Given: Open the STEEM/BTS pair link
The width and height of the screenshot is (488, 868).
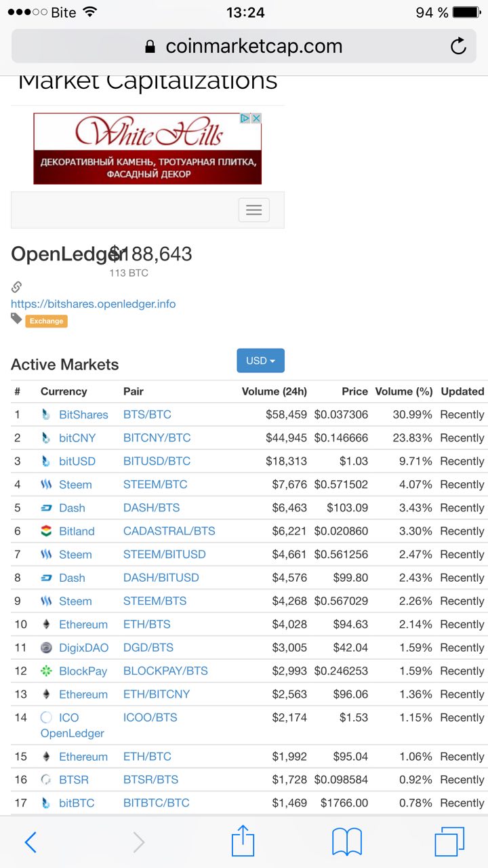Looking at the screenshot, I should click(155, 601).
